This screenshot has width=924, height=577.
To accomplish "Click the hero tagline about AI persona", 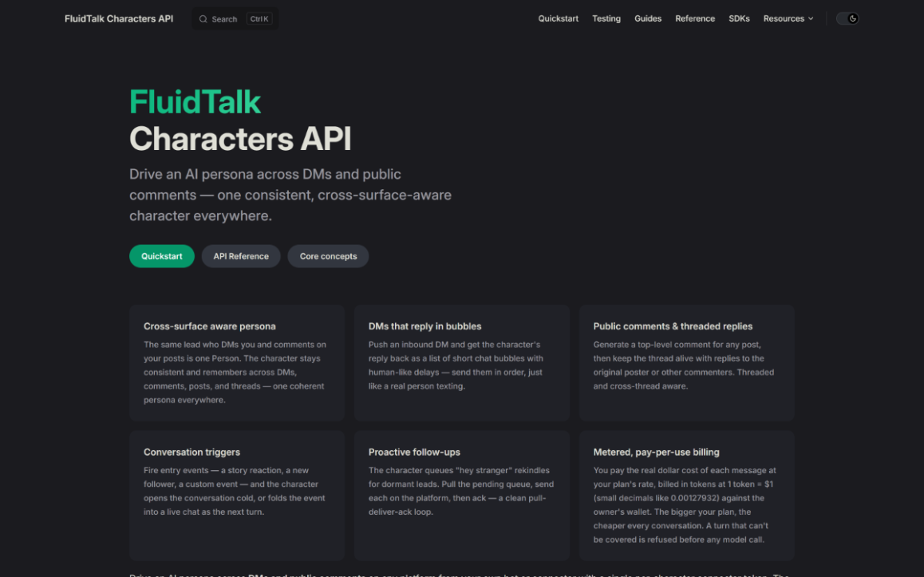I will [x=290, y=195].
